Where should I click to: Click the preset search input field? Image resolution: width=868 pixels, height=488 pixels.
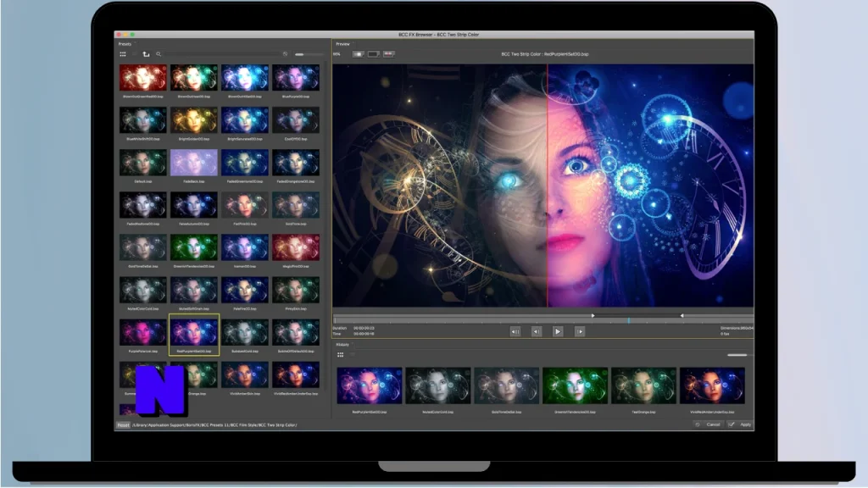[222, 54]
